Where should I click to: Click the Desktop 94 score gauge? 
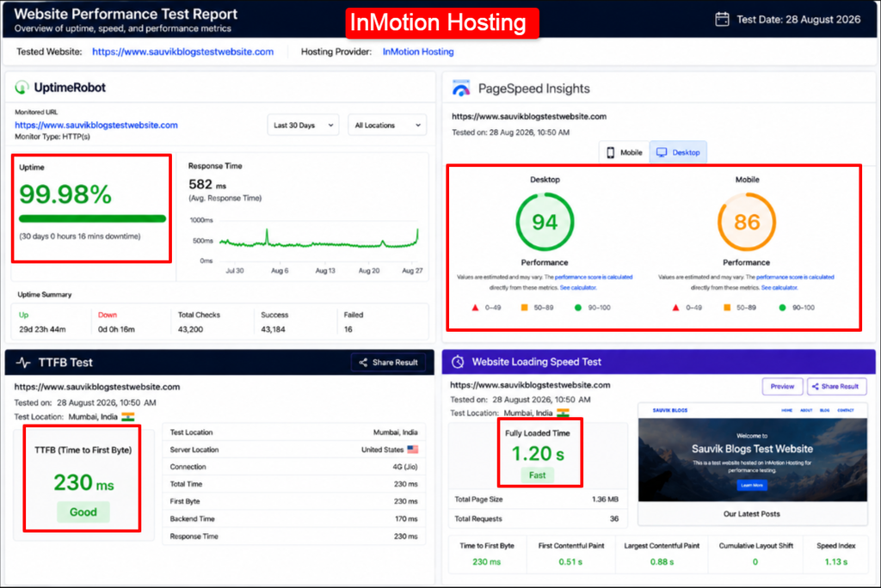[x=545, y=222]
